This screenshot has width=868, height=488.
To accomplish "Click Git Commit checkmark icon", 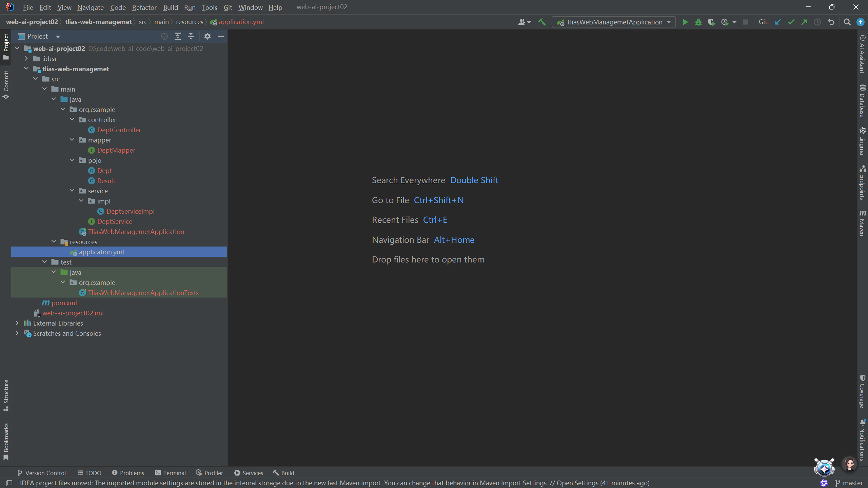I will [791, 22].
